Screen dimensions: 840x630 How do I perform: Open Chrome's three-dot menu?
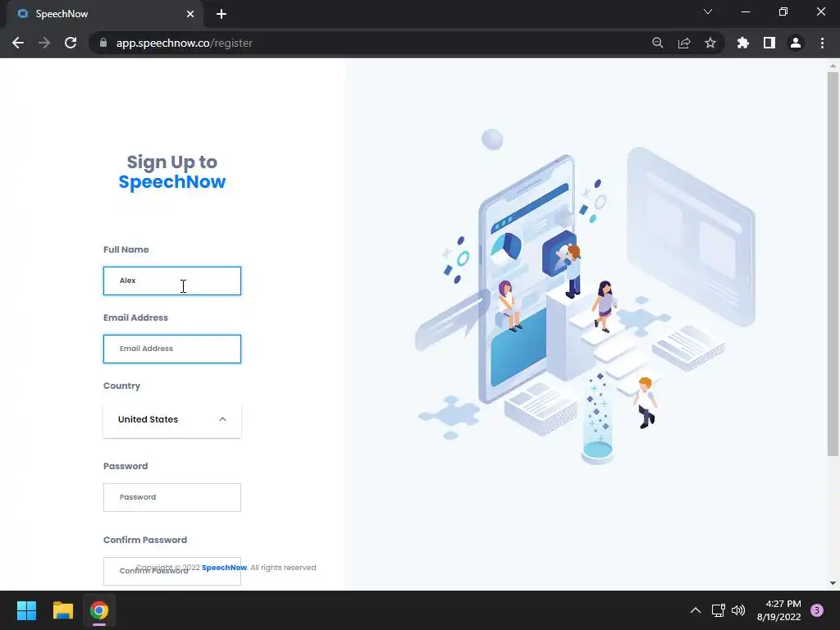point(822,43)
